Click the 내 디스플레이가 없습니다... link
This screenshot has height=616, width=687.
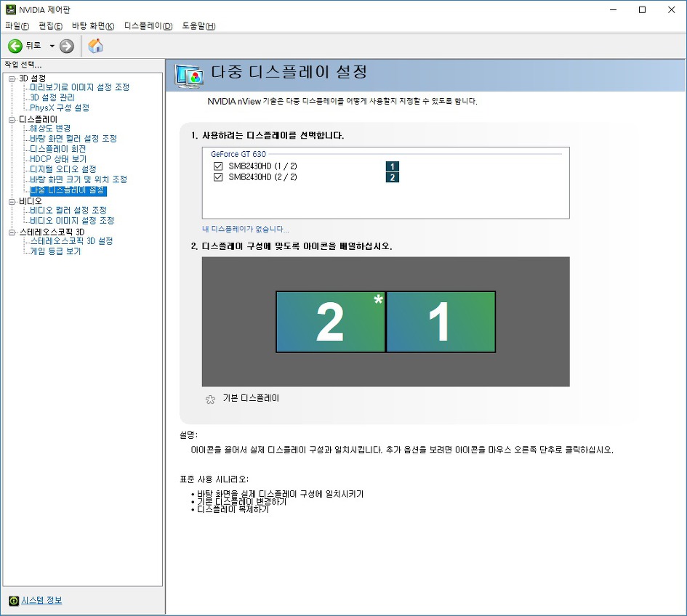pos(246,229)
